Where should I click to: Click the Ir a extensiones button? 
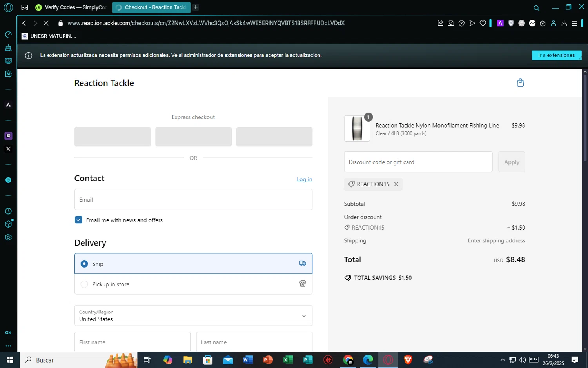click(556, 55)
